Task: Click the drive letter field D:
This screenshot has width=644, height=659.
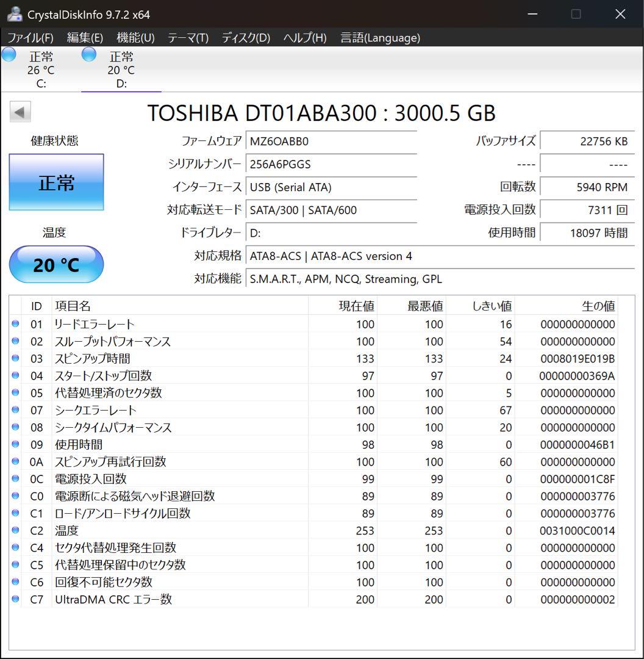Action: point(331,233)
